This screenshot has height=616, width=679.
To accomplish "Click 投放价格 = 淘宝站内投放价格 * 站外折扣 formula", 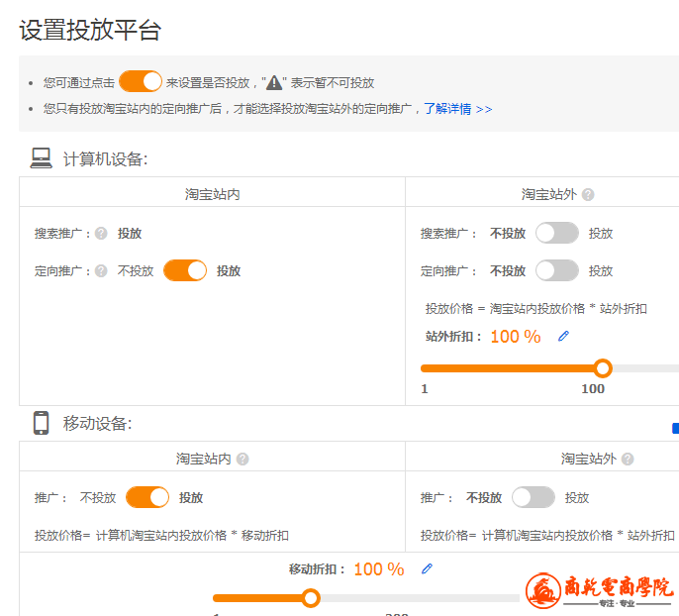I will [536, 308].
